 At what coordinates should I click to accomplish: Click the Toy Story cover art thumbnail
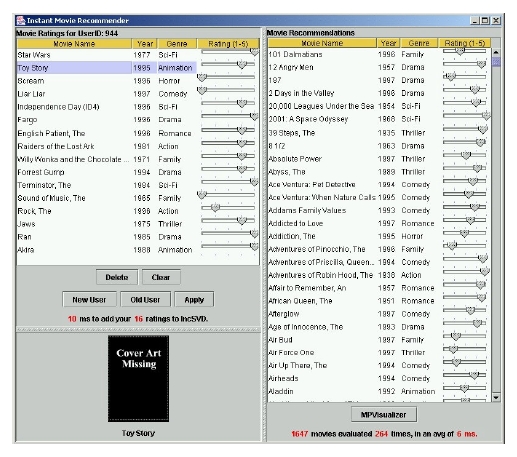tap(138, 379)
